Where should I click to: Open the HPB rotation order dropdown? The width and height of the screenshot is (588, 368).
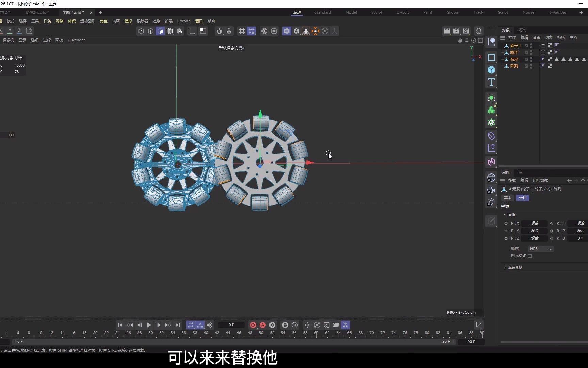(540, 249)
